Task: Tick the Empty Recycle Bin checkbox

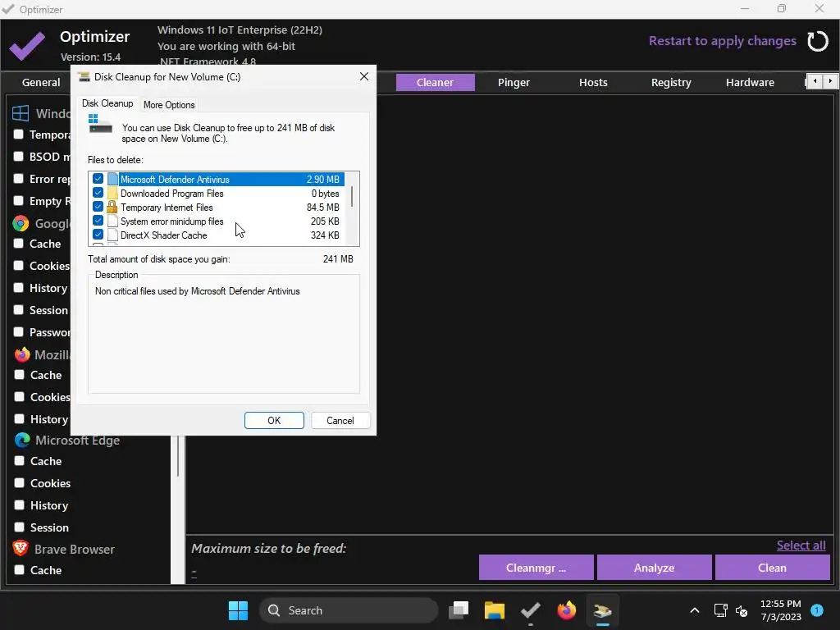Action: click(x=18, y=201)
